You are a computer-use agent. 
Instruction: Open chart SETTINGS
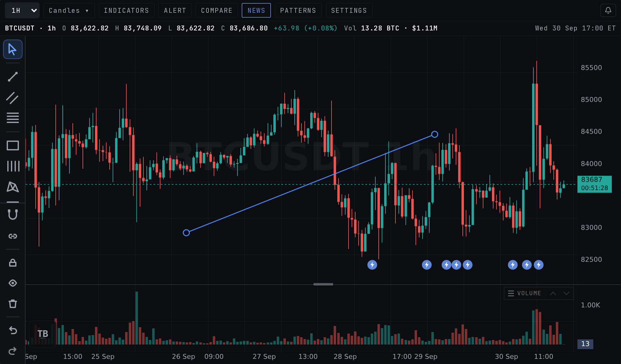(x=349, y=10)
